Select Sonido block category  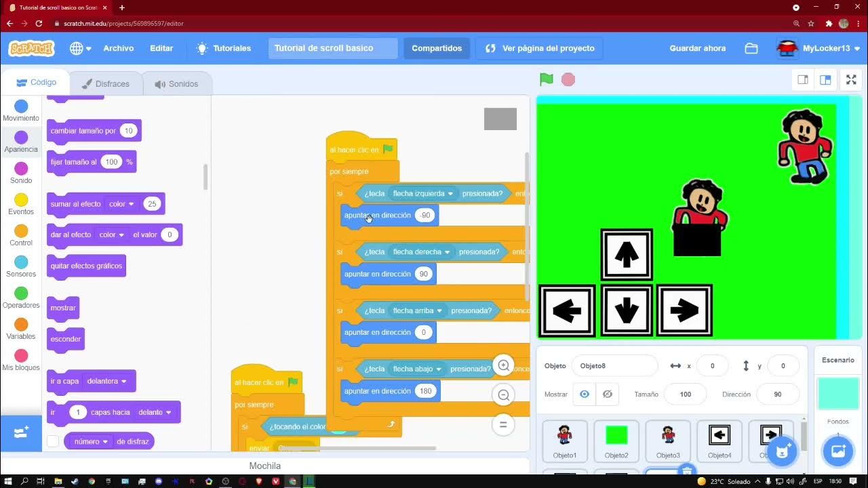tap(21, 174)
